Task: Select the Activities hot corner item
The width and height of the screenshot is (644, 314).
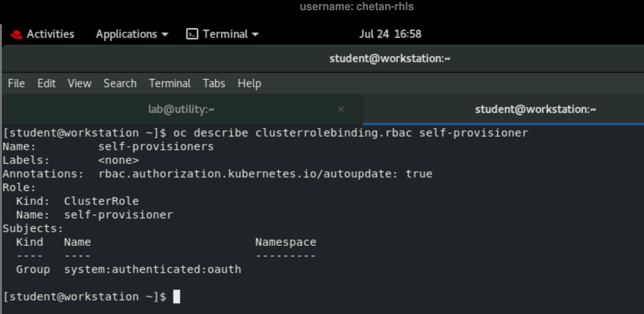Action: (50, 34)
